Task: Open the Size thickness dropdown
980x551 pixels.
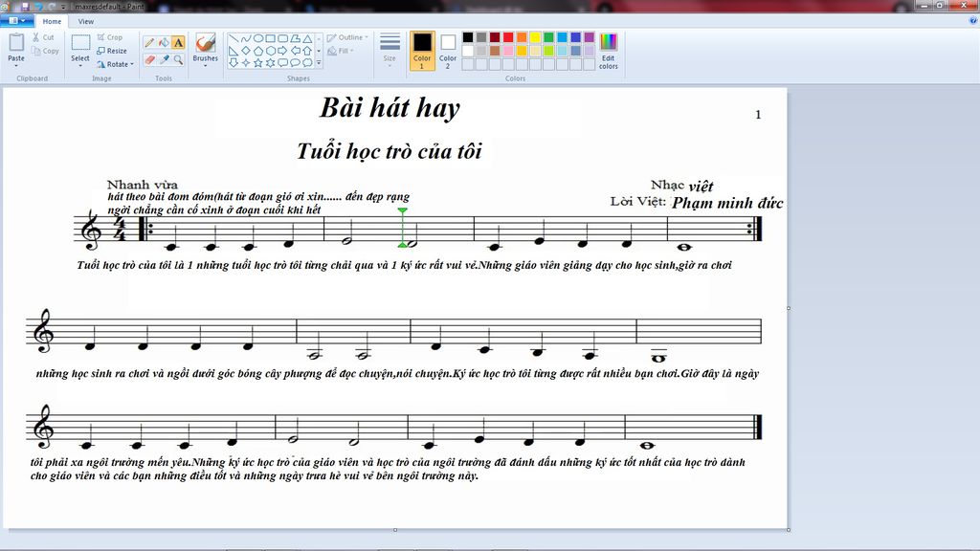Action: pos(390,50)
